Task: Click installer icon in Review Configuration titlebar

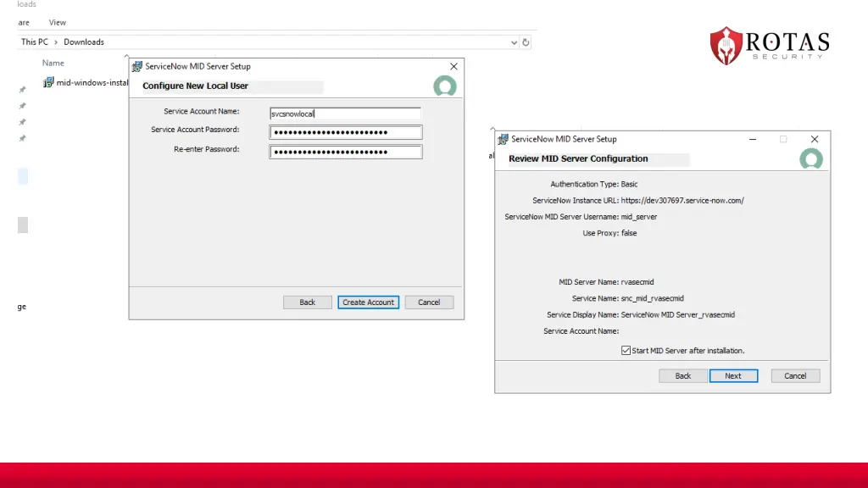Action: [503, 140]
